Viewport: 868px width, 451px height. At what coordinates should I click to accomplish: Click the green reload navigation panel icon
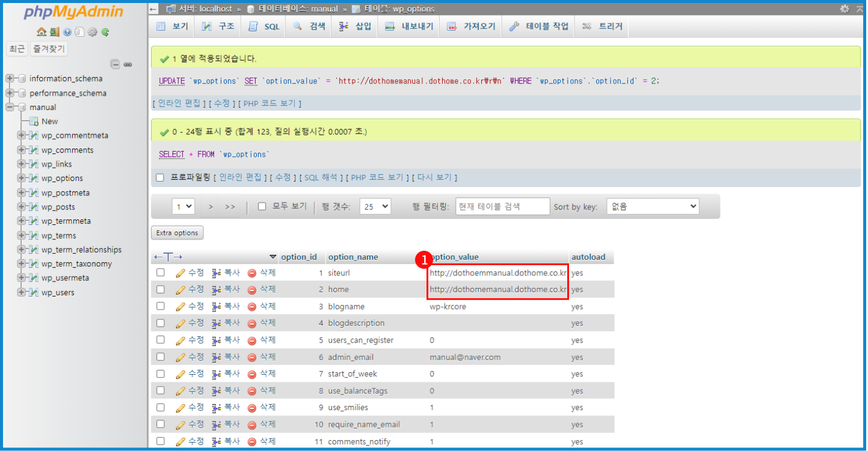pyautogui.click(x=105, y=32)
